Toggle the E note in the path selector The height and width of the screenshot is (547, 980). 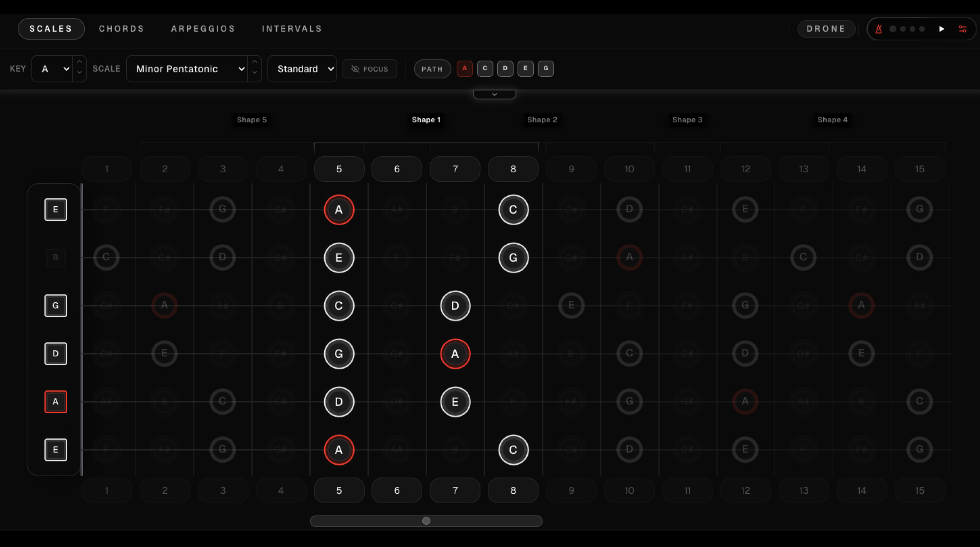coord(526,69)
